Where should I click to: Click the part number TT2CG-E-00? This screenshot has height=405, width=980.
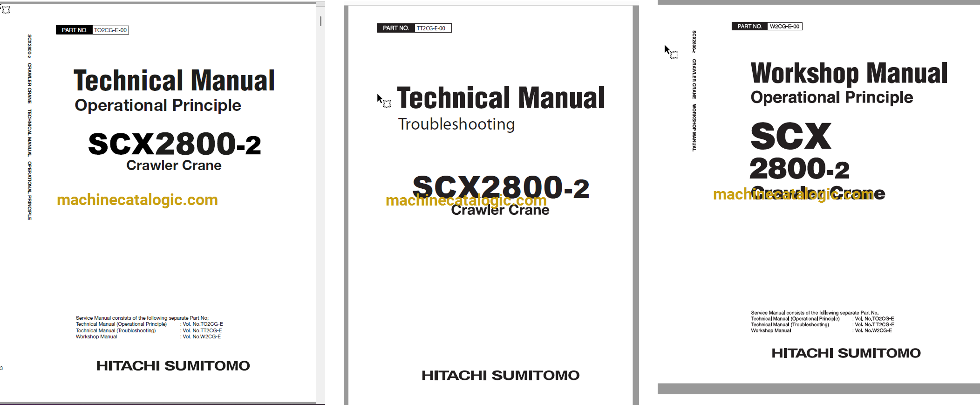[x=431, y=28]
